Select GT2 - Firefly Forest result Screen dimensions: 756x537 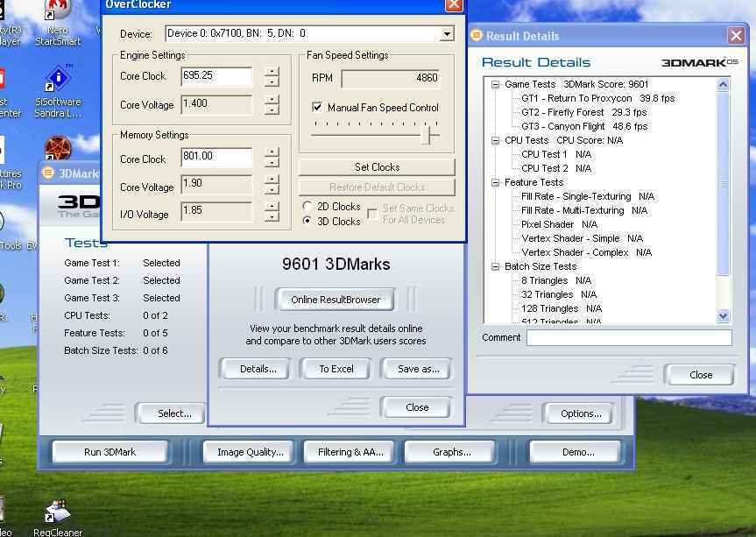click(583, 113)
